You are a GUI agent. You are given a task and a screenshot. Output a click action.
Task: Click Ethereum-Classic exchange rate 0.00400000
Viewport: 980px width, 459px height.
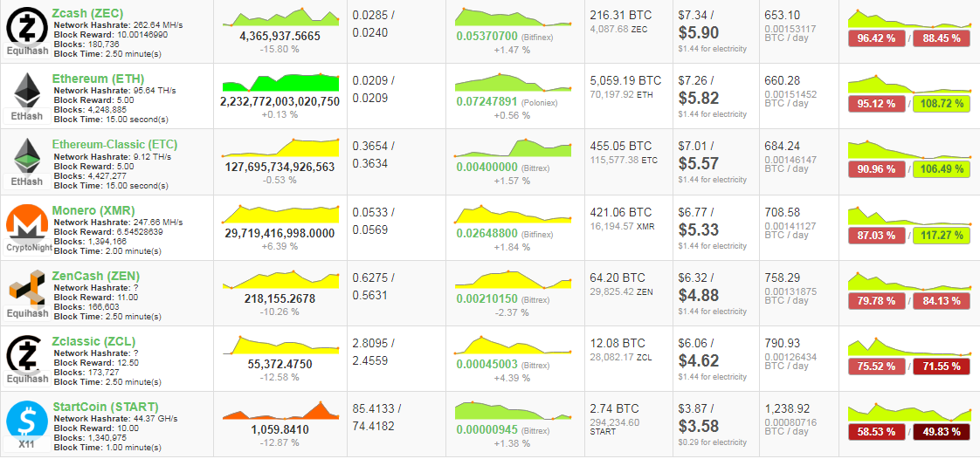pyautogui.click(x=487, y=168)
